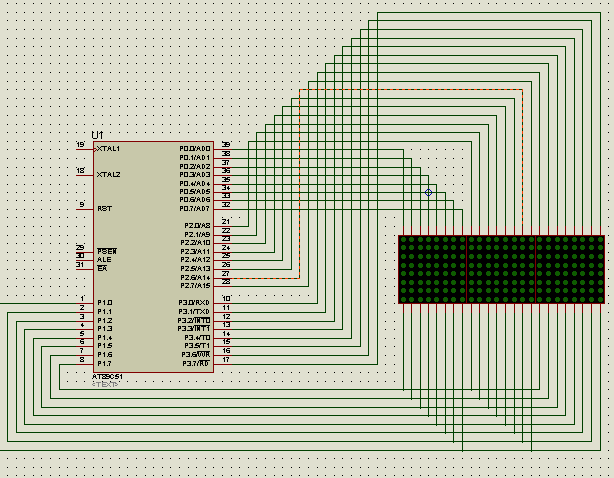
Task: Click the ALE pin label
Action: 104,260
